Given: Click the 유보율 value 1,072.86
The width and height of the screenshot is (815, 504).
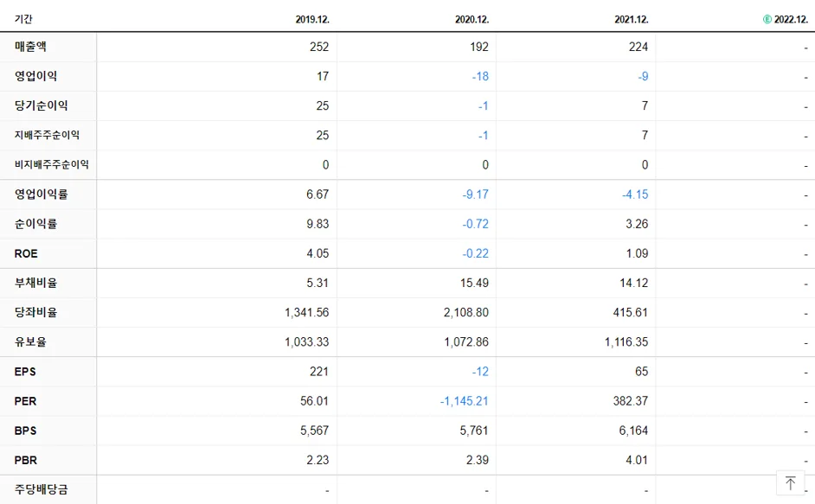Looking at the screenshot, I should pos(466,341).
